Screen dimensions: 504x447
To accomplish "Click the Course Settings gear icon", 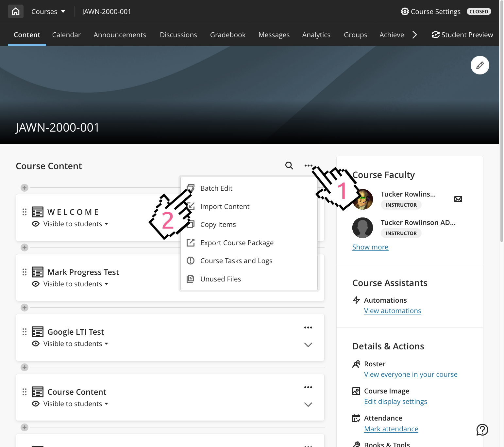I will click(x=405, y=11).
